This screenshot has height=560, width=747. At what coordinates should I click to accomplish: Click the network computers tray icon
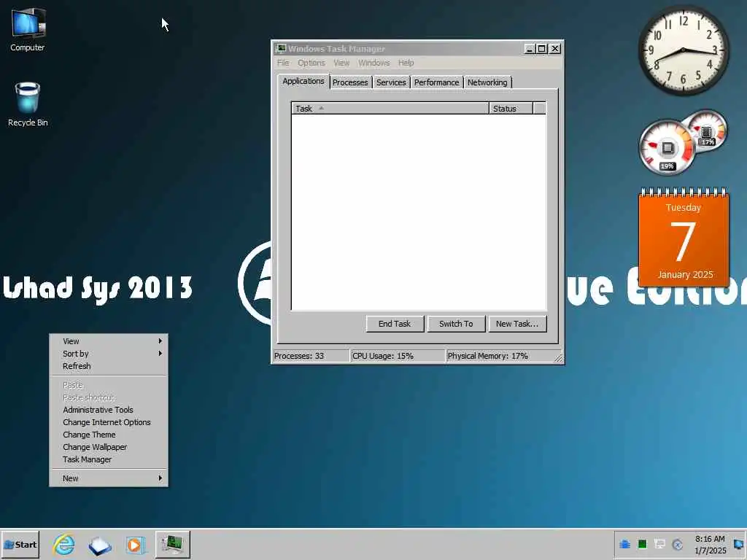point(659,544)
